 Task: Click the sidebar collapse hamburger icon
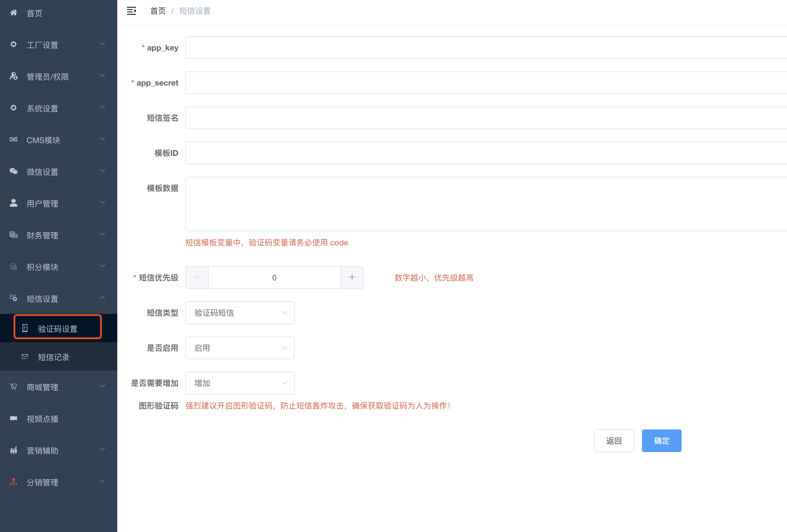[131, 11]
